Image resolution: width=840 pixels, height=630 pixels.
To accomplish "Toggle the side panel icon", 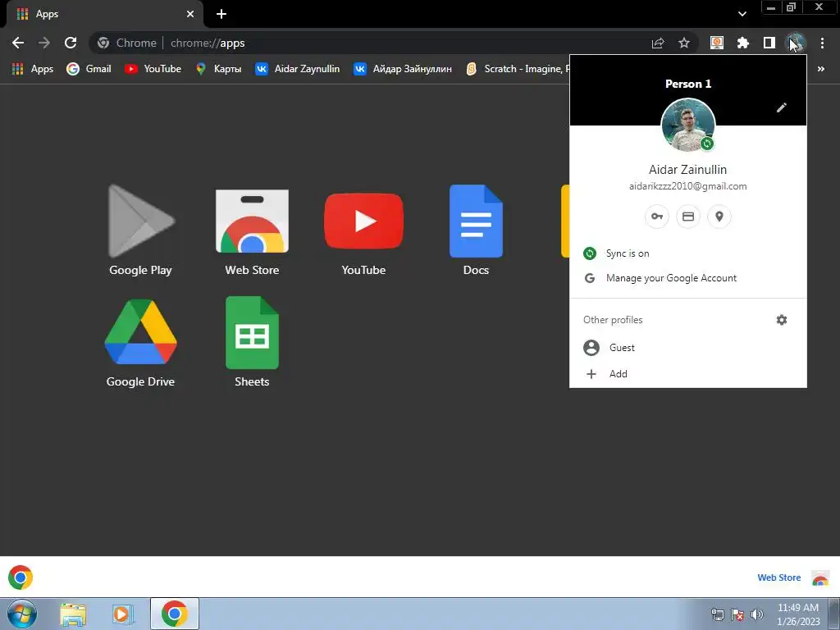I will pyautogui.click(x=769, y=43).
